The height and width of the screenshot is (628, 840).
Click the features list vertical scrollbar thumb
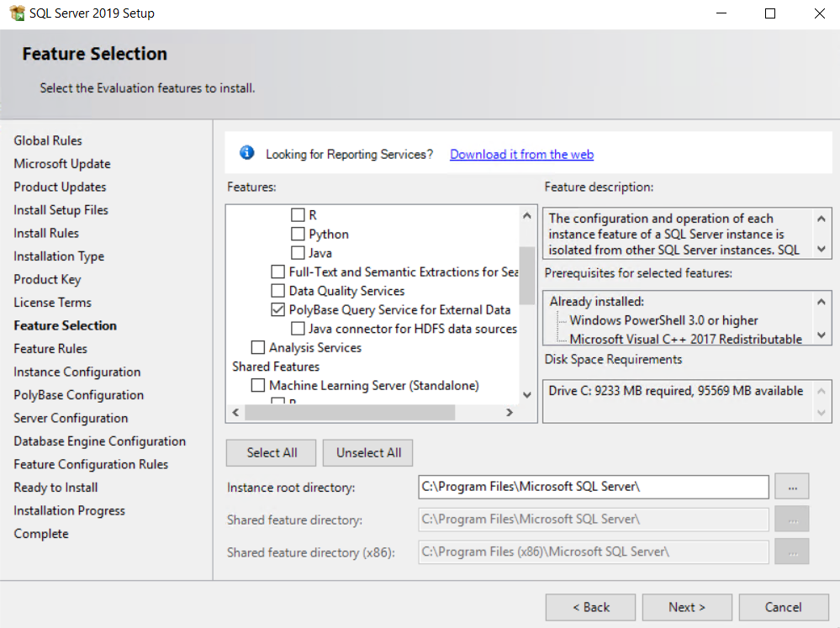[527, 276]
